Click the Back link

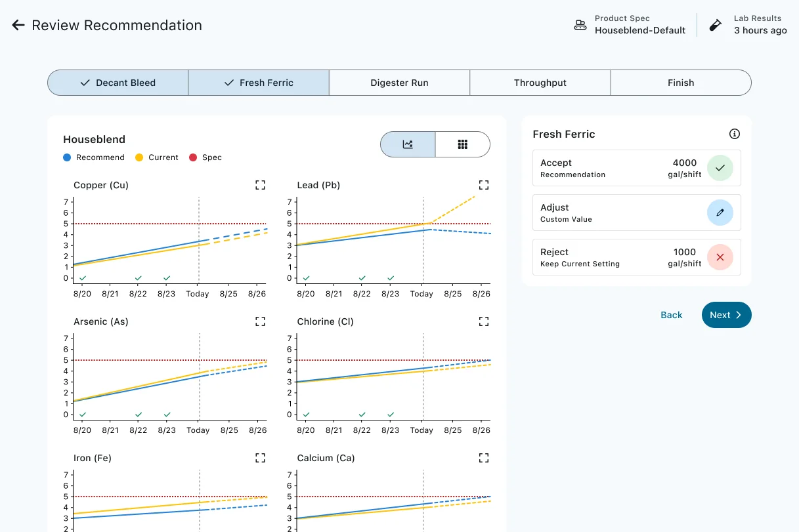(x=672, y=315)
